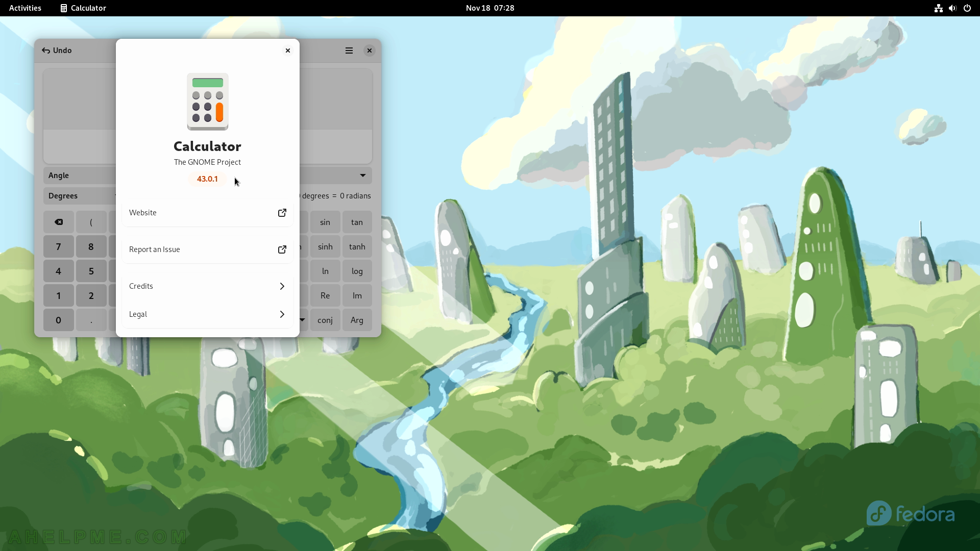Click the log function button
Screen dimensions: 980x551
point(357,271)
